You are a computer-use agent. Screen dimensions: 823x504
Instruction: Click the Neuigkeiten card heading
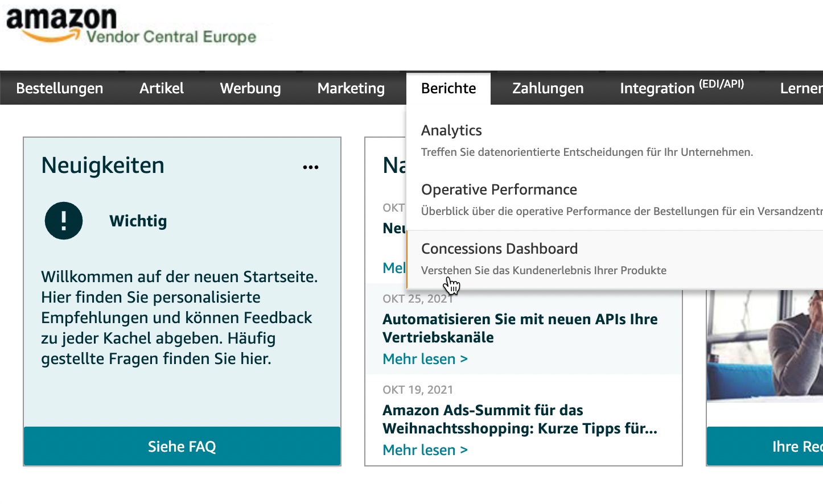[103, 165]
